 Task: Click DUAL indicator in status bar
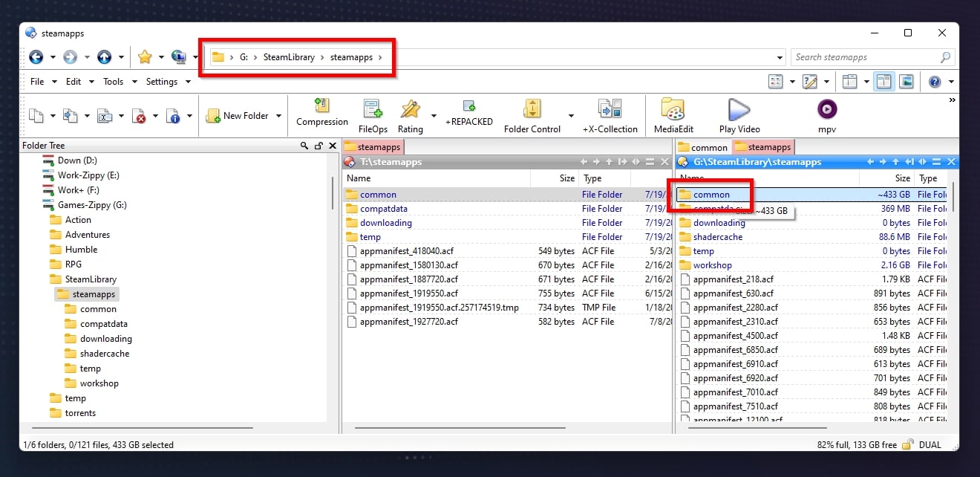coord(930,445)
